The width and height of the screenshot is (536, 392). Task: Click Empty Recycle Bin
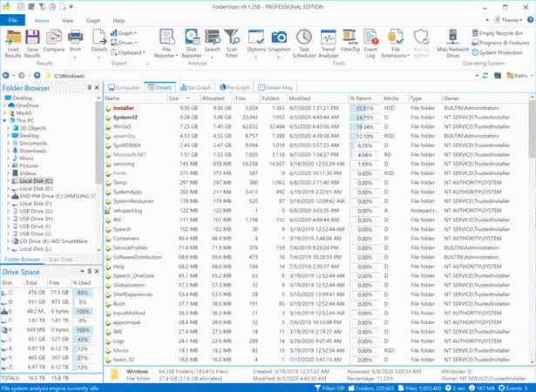(498, 33)
